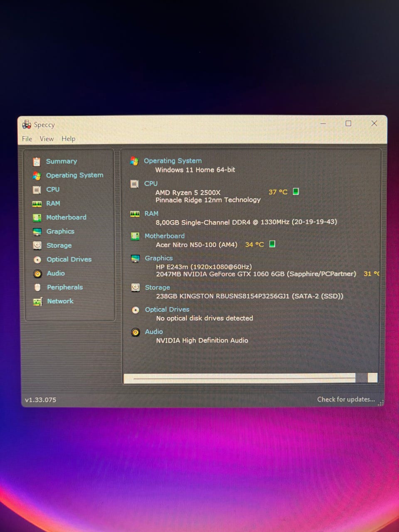Click the CPU heading link in summary
399x532 pixels.
151,184
